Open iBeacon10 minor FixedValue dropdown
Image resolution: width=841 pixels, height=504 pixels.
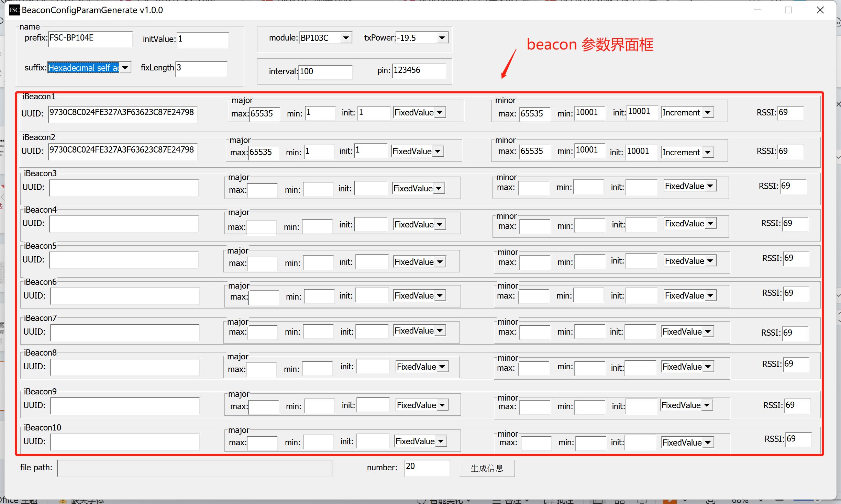708,443
